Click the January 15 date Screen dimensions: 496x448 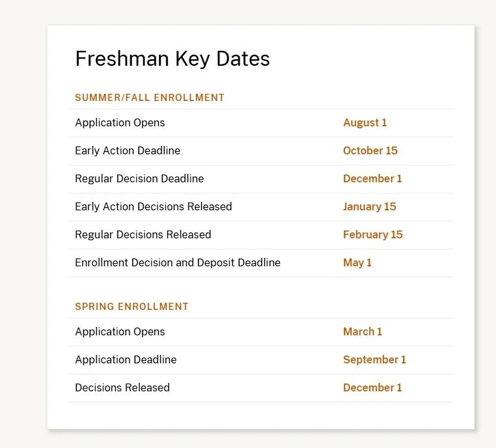(x=370, y=206)
